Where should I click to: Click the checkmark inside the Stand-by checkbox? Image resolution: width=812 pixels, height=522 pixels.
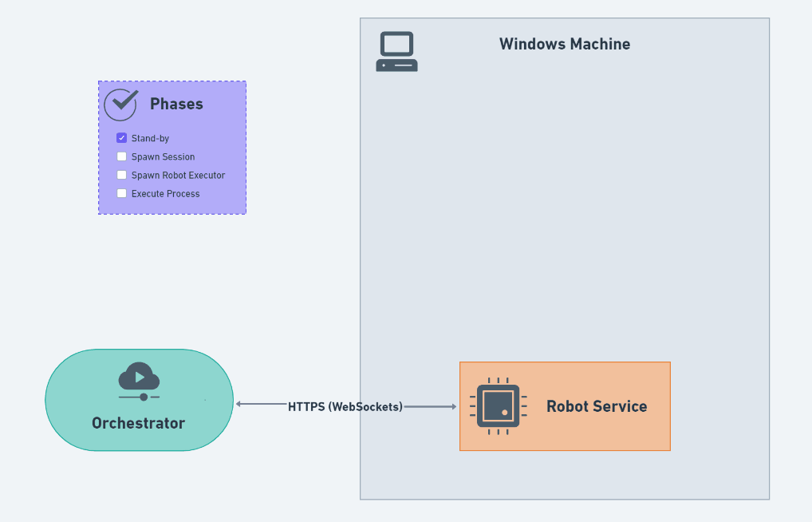[x=121, y=137]
